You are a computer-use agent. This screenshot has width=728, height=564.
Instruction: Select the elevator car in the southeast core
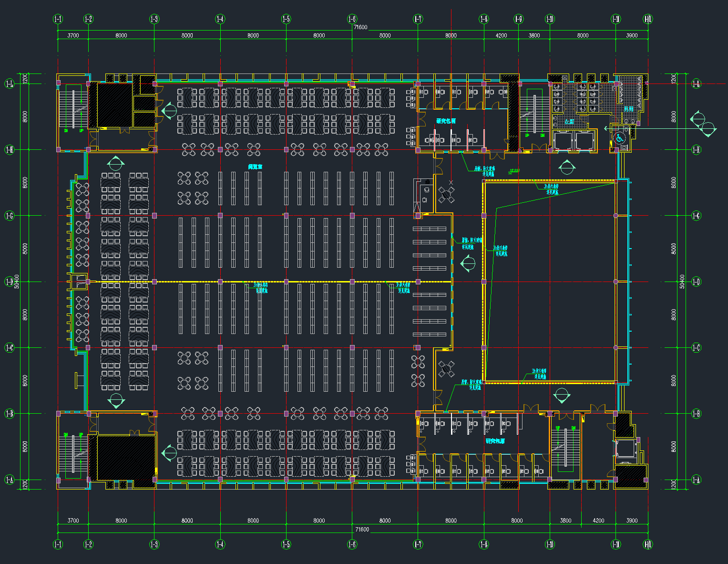point(625,448)
